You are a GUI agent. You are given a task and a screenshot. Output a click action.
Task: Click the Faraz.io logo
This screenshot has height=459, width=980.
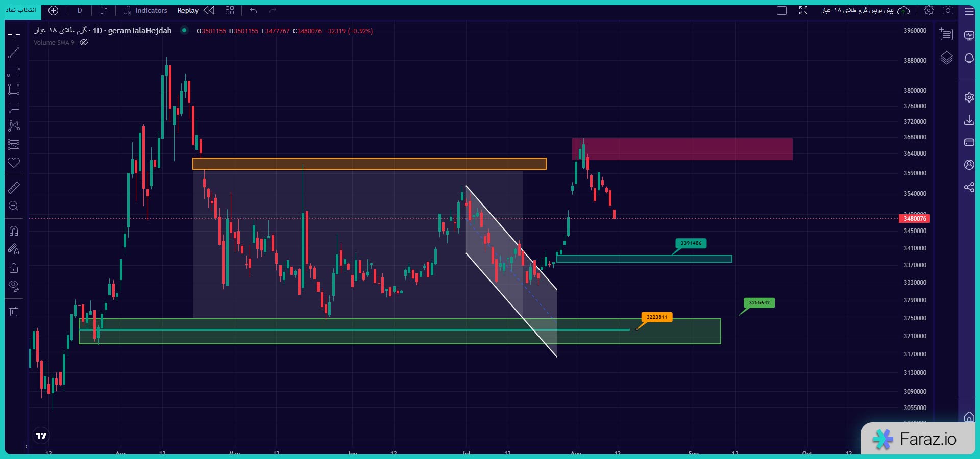[918, 439]
